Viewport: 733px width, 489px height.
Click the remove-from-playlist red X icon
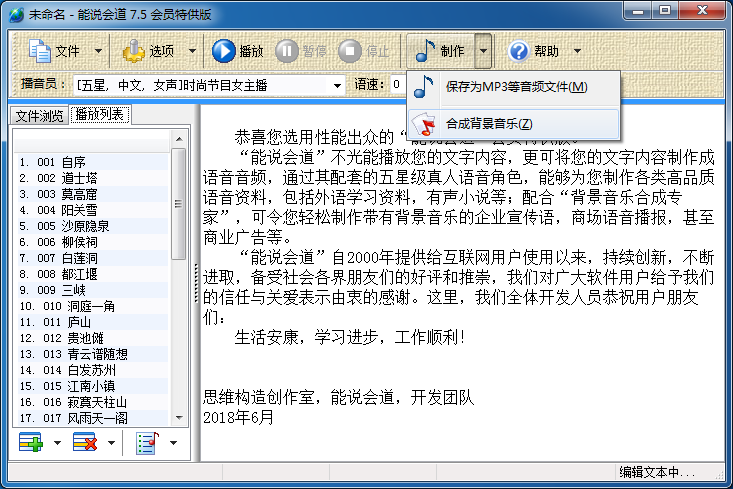(85, 442)
